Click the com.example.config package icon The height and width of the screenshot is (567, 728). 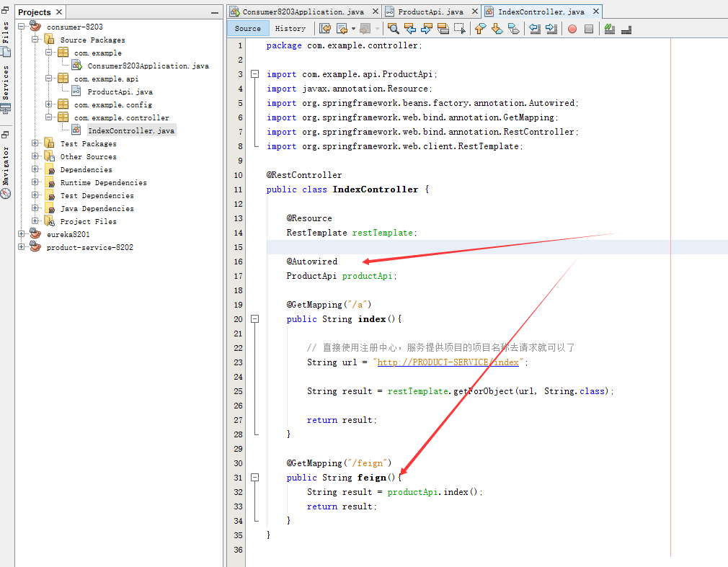click(x=63, y=104)
